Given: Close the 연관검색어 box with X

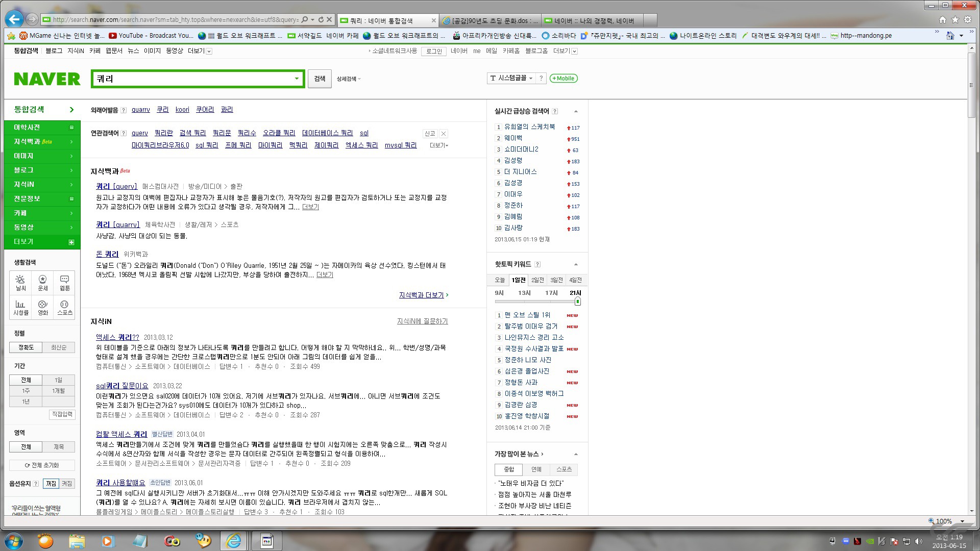Looking at the screenshot, I should coord(444,134).
